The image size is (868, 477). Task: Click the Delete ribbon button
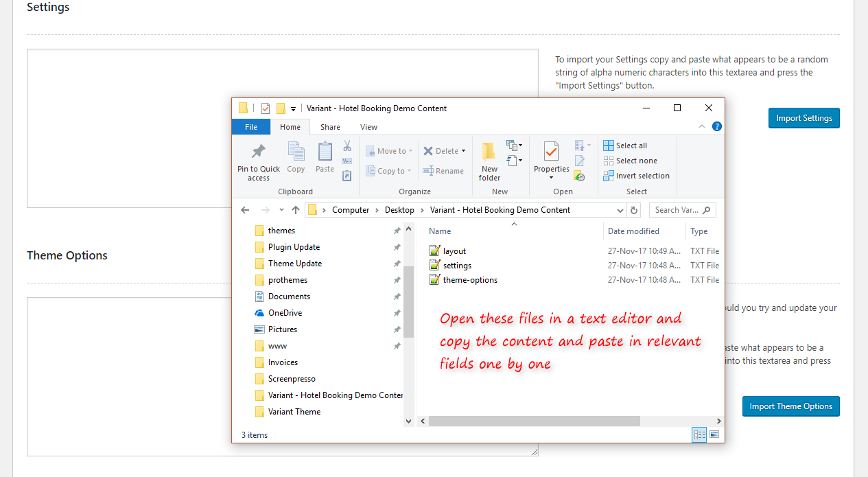[x=444, y=151]
